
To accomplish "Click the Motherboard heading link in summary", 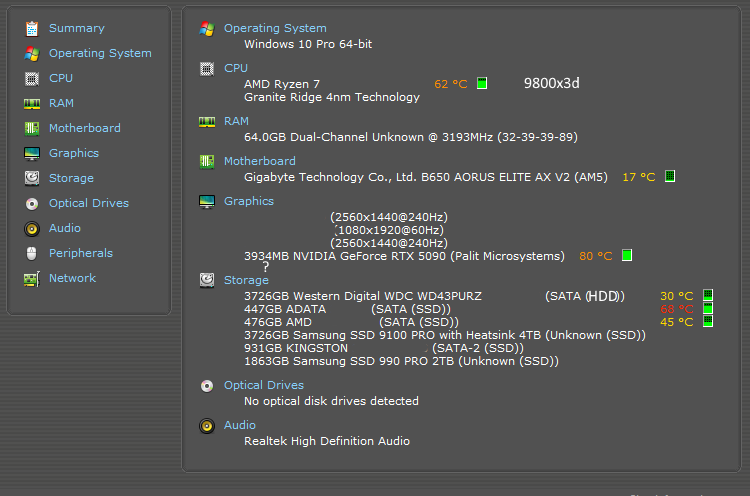I will (x=260, y=161).
